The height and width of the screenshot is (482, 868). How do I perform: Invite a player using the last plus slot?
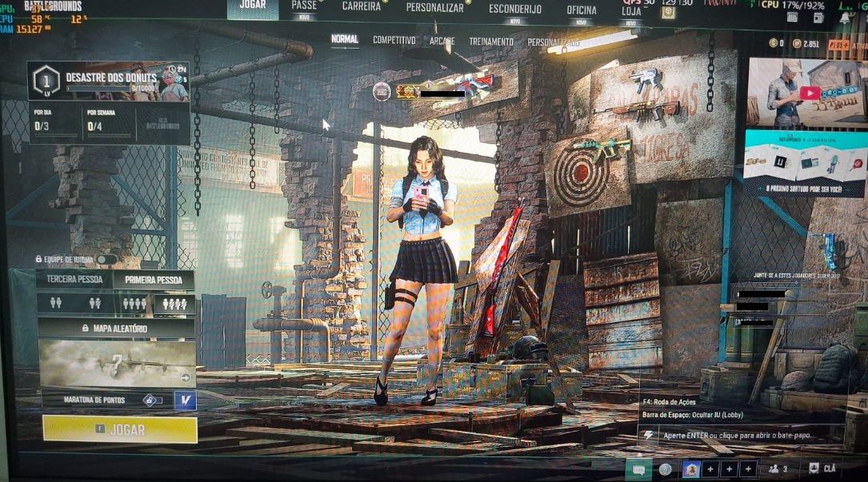tap(749, 469)
